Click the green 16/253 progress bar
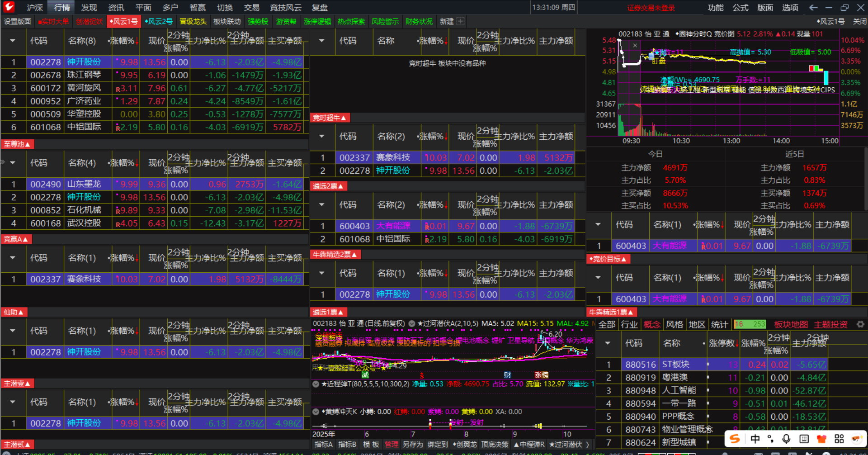 pos(750,324)
